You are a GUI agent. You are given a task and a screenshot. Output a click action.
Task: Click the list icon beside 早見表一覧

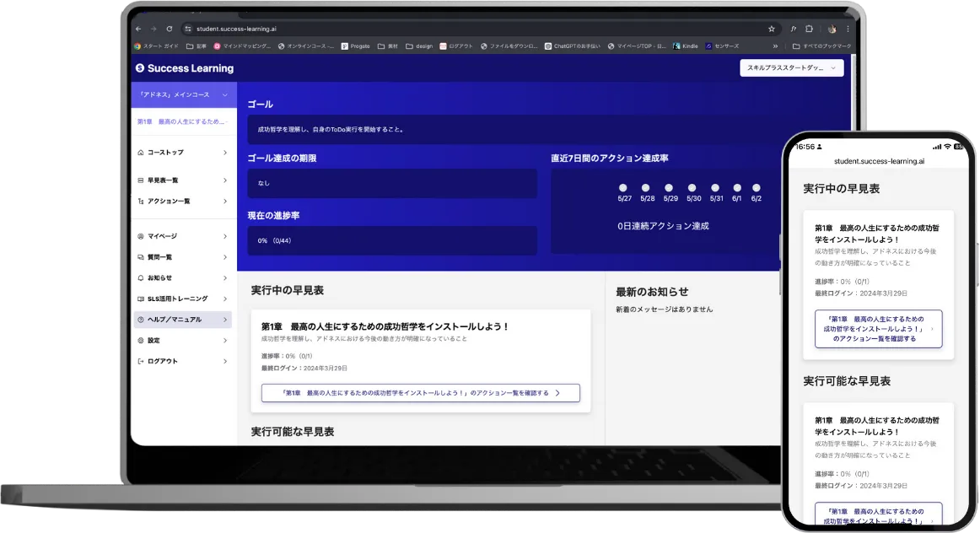140,180
